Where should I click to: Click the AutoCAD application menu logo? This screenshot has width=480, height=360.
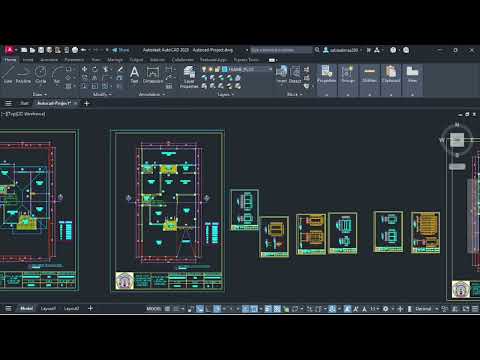pos(10,50)
